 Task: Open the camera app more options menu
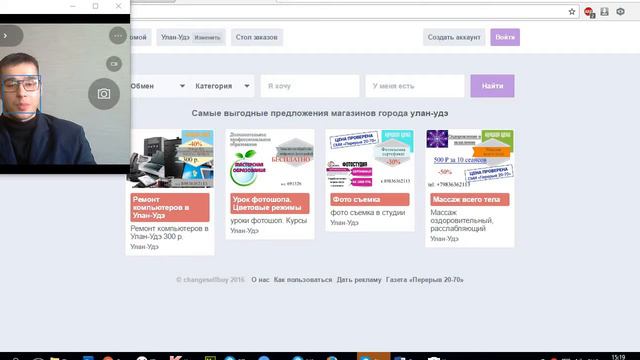coord(118,36)
